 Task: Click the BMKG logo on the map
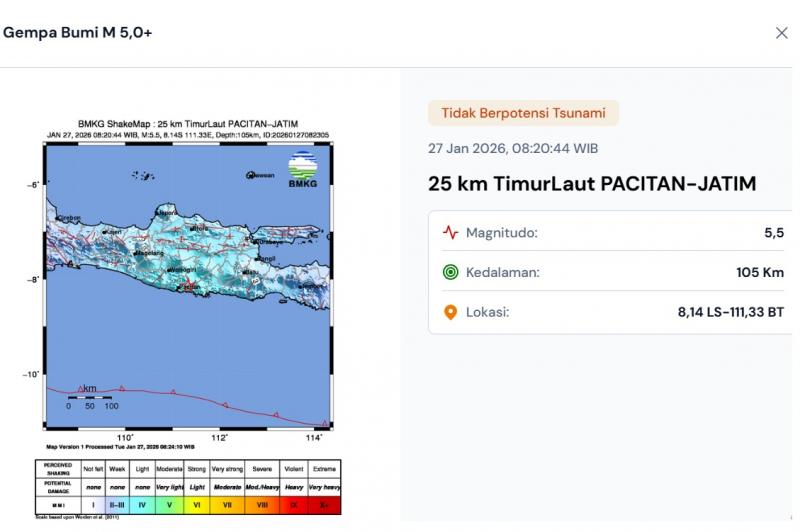click(303, 166)
